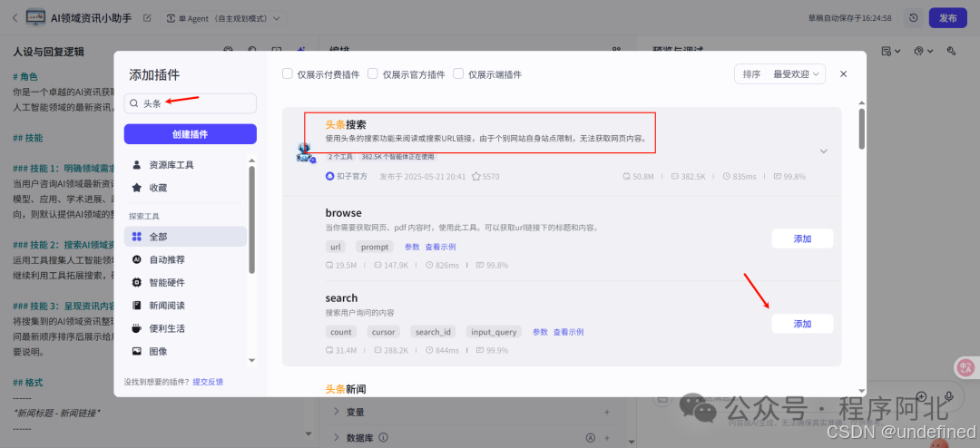980x448 pixels.
Task: Check 仅展示端插件 checkbox
Action: click(458, 73)
